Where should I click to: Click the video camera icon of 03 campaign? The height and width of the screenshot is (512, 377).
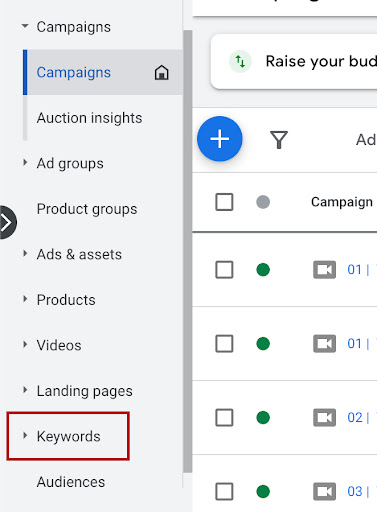[x=324, y=491]
